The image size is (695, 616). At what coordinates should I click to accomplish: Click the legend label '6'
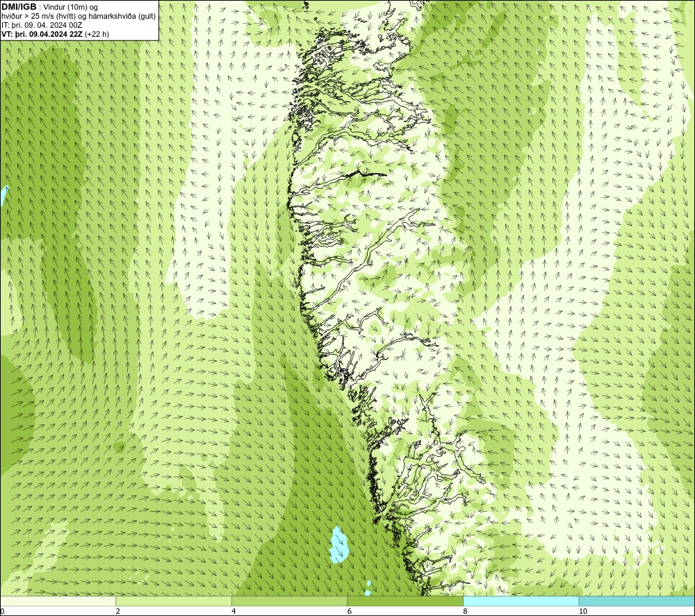tap(350, 612)
